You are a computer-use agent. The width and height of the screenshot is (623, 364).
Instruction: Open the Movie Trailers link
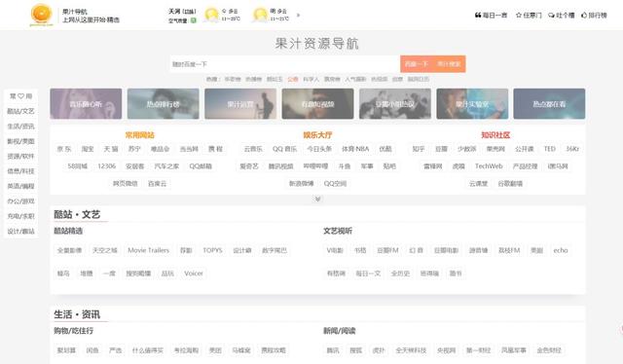(149, 250)
